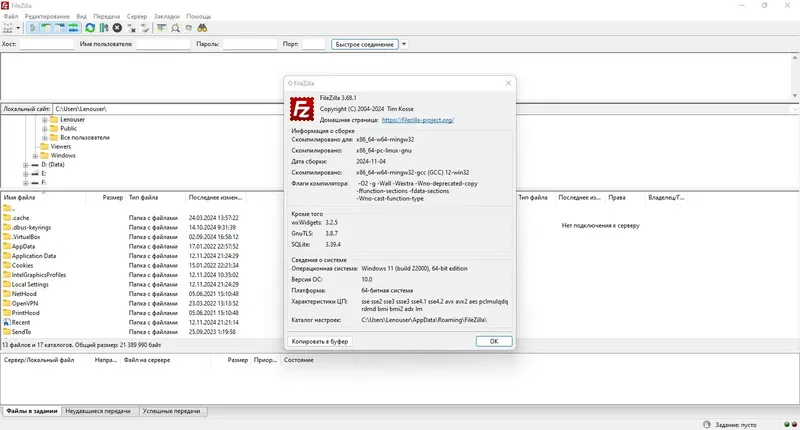800x430 pixels.
Task: Open the Помощь menu
Action: (198, 16)
